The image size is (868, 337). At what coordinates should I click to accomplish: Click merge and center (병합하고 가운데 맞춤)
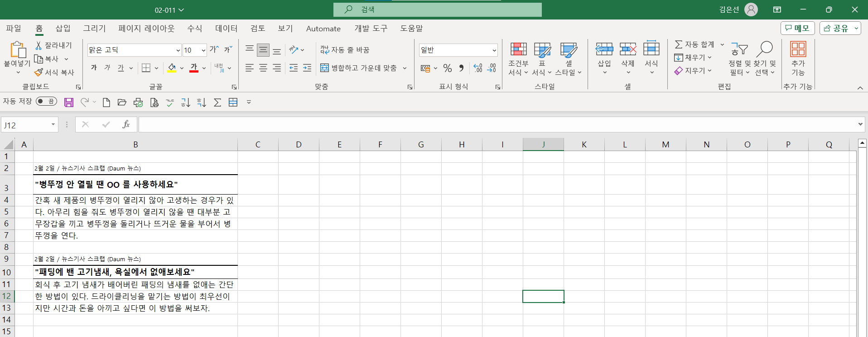358,68
